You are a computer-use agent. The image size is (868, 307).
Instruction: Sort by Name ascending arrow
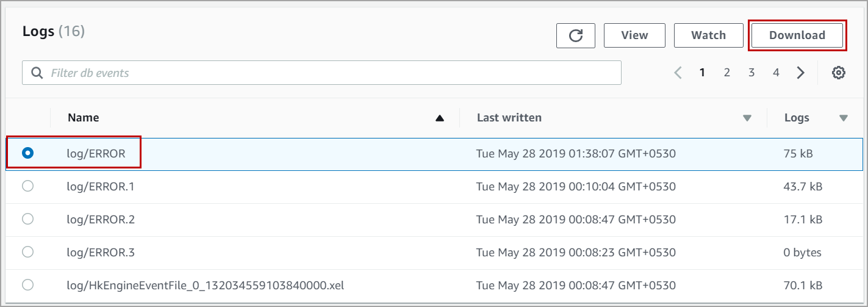(x=439, y=118)
